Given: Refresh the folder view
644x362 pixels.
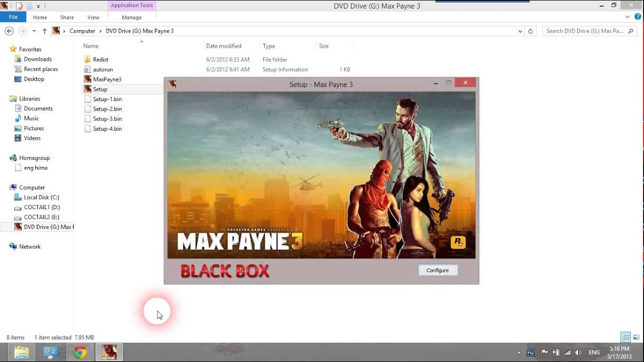Looking at the screenshot, I should pos(530,31).
